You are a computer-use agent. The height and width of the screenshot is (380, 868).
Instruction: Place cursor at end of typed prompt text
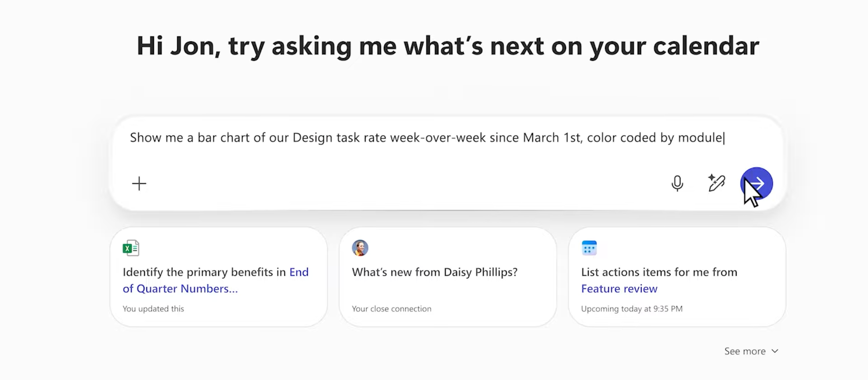click(x=724, y=138)
